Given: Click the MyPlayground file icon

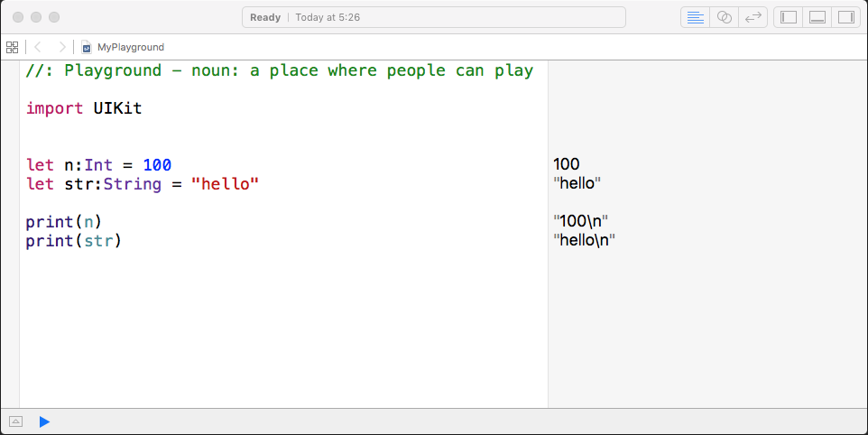Looking at the screenshot, I should click(x=87, y=47).
